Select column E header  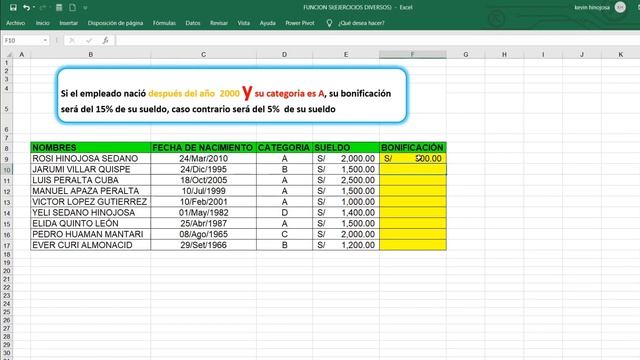346,54
